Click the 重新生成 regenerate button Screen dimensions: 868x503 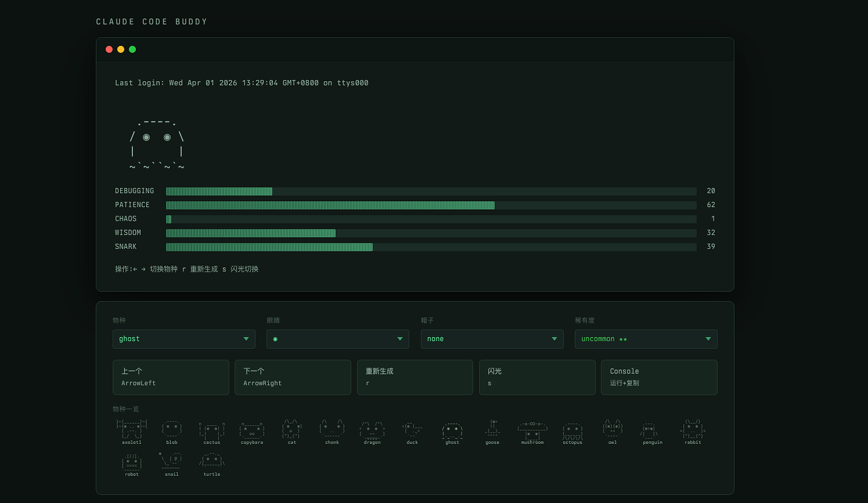click(x=415, y=377)
